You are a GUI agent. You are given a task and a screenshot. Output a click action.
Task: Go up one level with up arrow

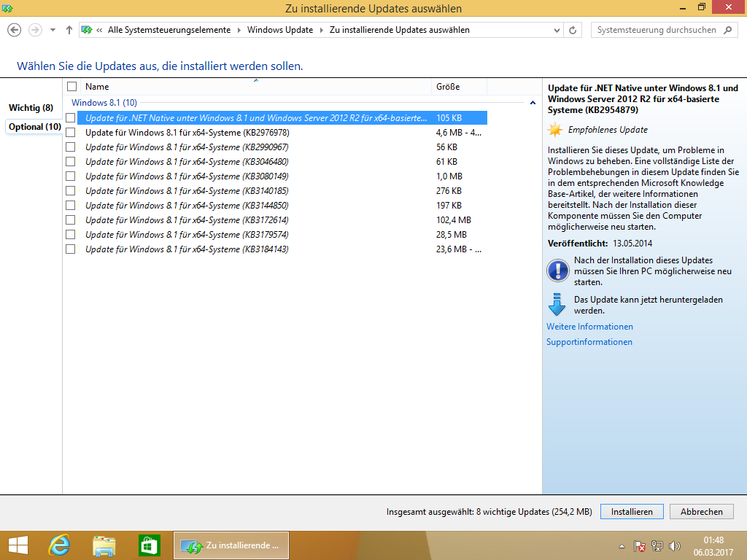coord(69,30)
